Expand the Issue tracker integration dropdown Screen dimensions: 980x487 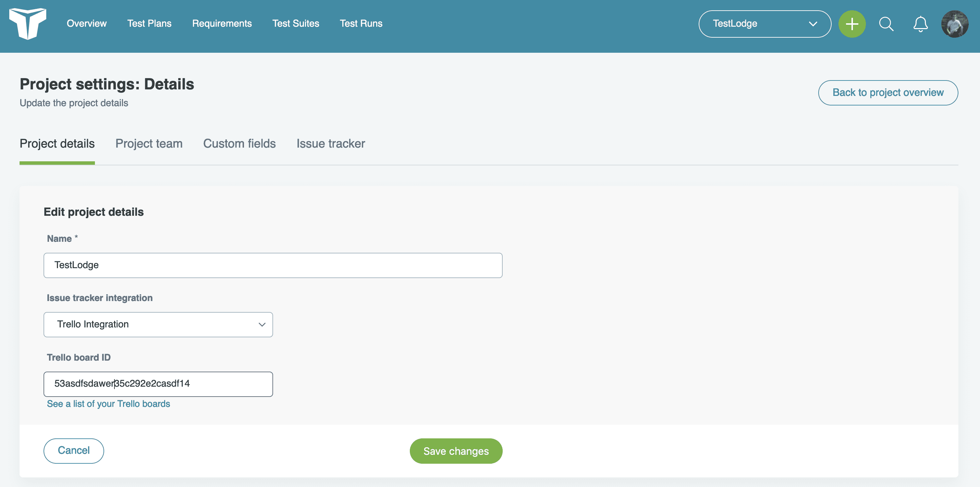pos(158,324)
